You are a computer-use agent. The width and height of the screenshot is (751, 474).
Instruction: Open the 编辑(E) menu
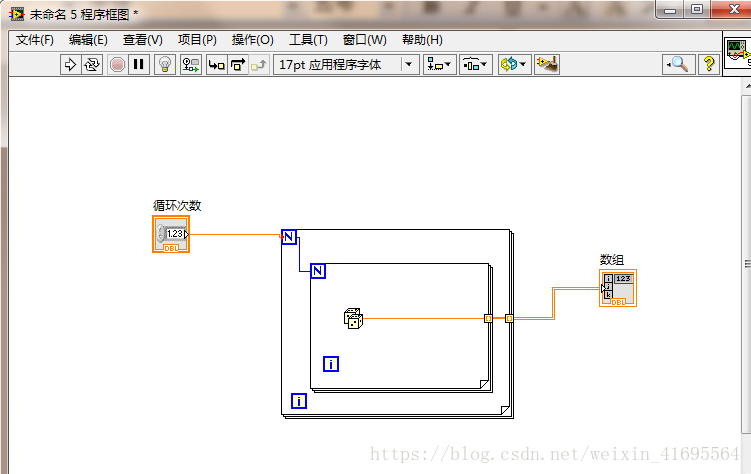pos(88,40)
